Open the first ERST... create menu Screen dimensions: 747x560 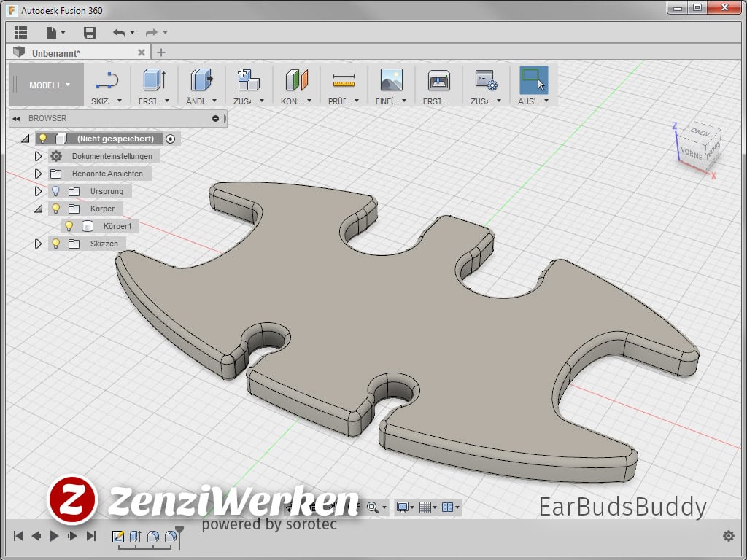(153, 101)
